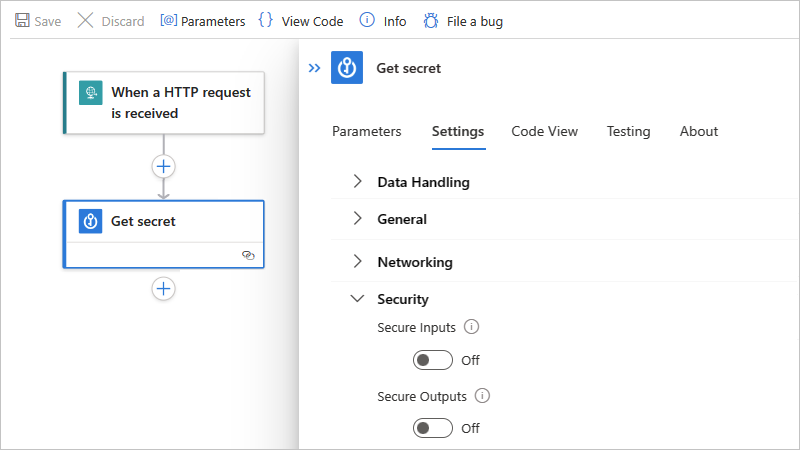
Task: Click the Info circle icon
Action: click(x=367, y=21)
